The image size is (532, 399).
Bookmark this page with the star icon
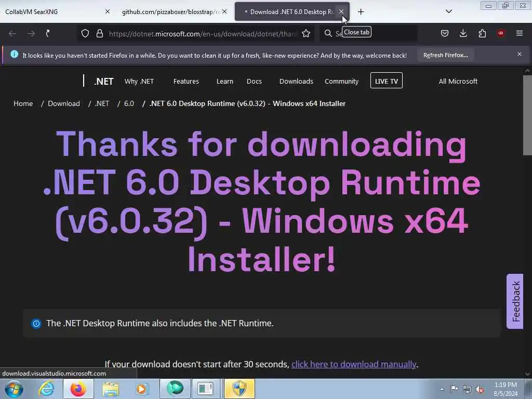(306, 33)
